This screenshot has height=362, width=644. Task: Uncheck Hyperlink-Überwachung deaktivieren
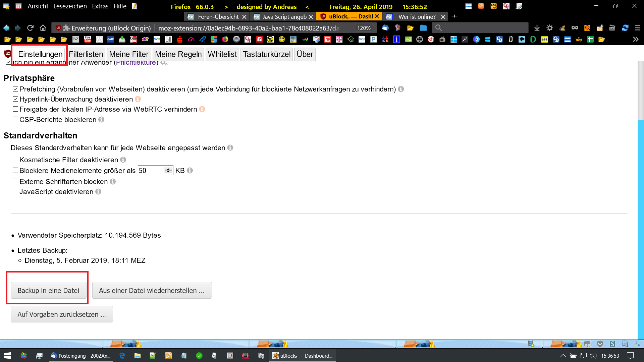(15, 99)
